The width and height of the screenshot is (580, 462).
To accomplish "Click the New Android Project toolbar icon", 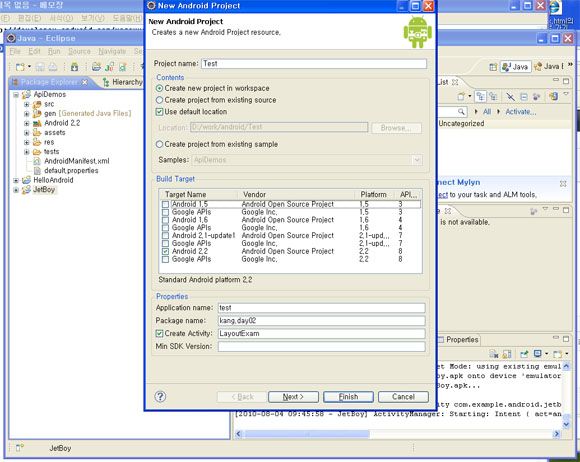I will click(97, 67).
